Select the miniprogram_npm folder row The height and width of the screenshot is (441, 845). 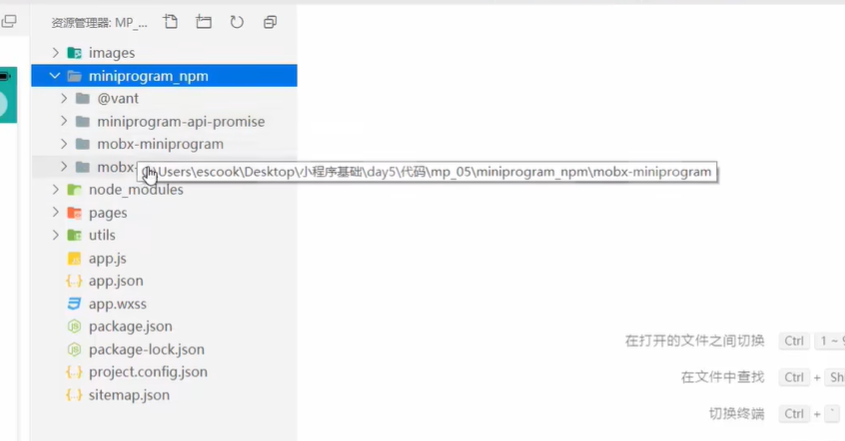(164, 75)
